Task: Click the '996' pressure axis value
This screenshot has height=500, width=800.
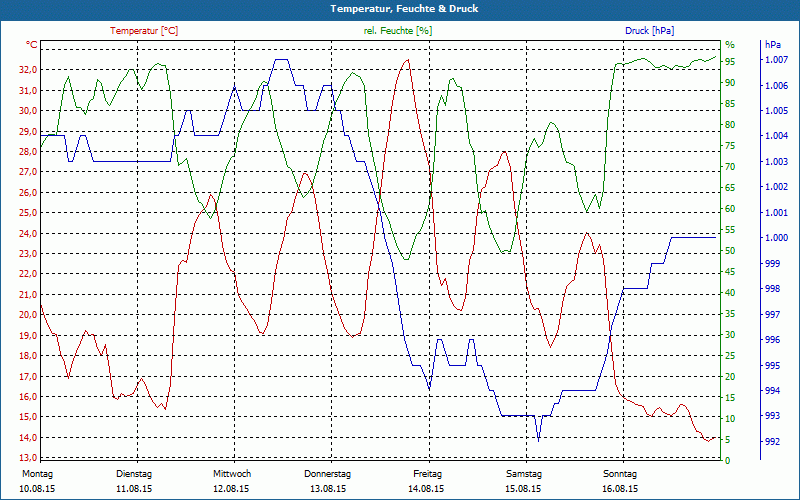Action: [x=772, y=340]
